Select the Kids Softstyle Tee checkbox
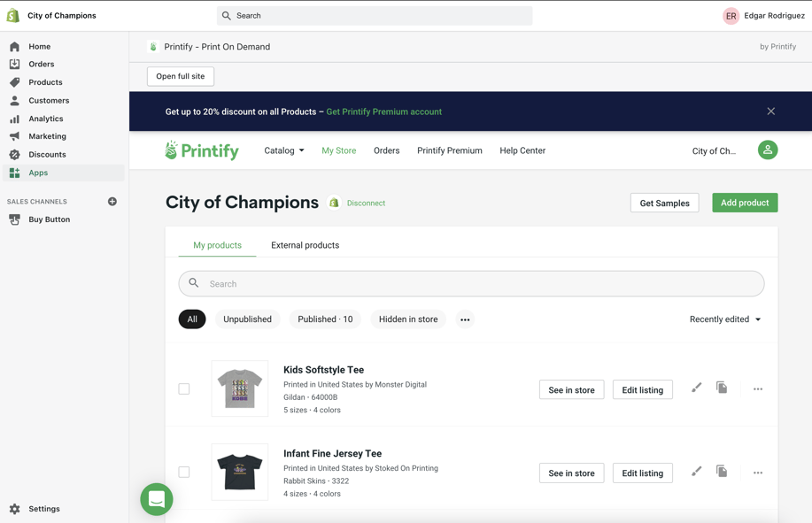Screen dimensions: 812x523 pyautogui.click(x=184, y=389)
